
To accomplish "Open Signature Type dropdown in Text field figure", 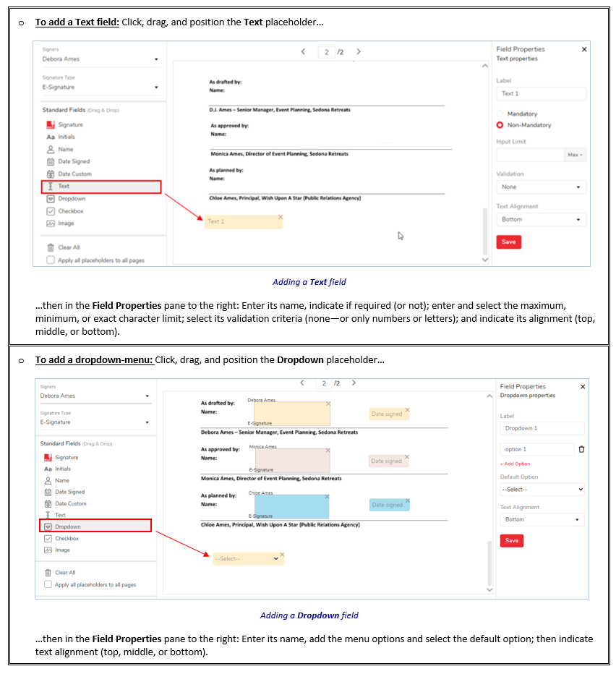I will pos(100,88).
